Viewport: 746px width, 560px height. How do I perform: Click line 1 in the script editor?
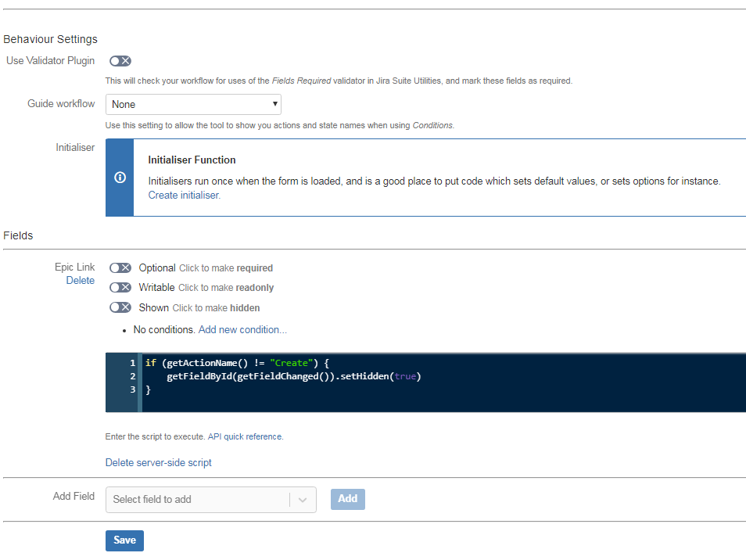click(x=237, y=363)
